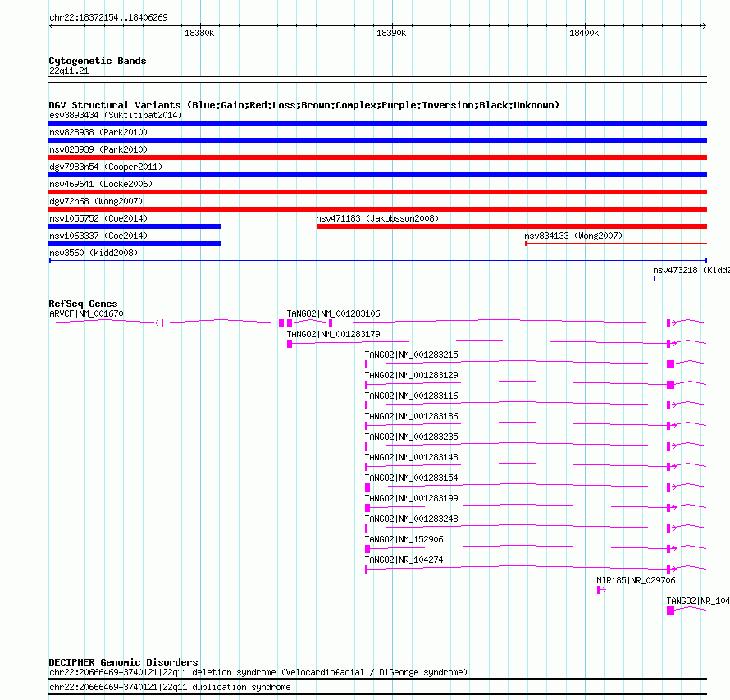Screen dimensions: 730x700
Task: Click the TANGO2|NM_001283154 transcript label
Action: pos(412,478)
